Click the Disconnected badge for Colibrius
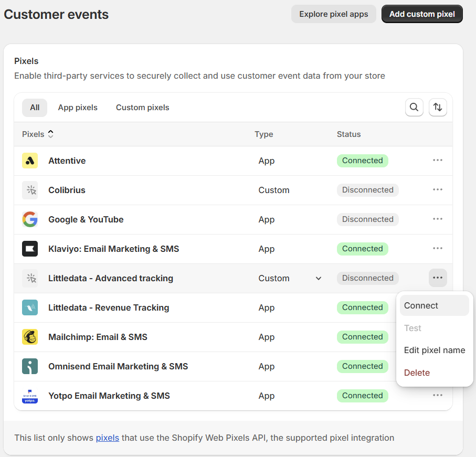Image resolution: width=476 pixels, height=457 pixels. [x=367, y=190]
